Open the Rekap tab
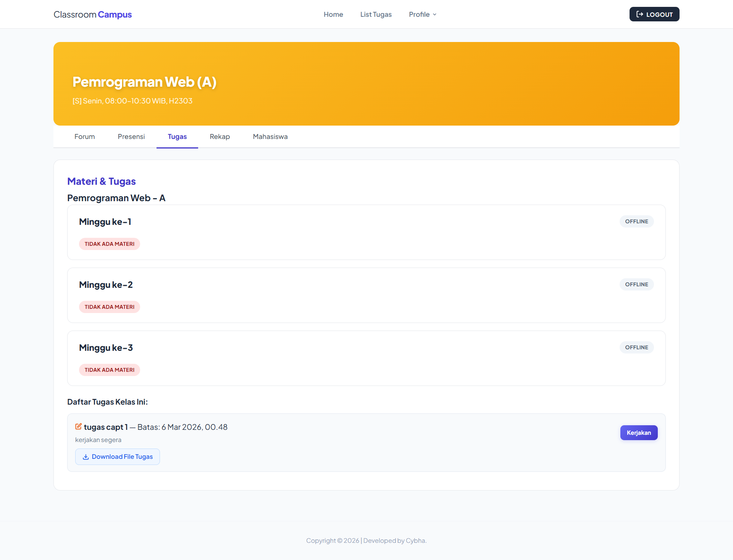This screenshot has width=733, height=560. pyautogui.click(x=220, y=137)
